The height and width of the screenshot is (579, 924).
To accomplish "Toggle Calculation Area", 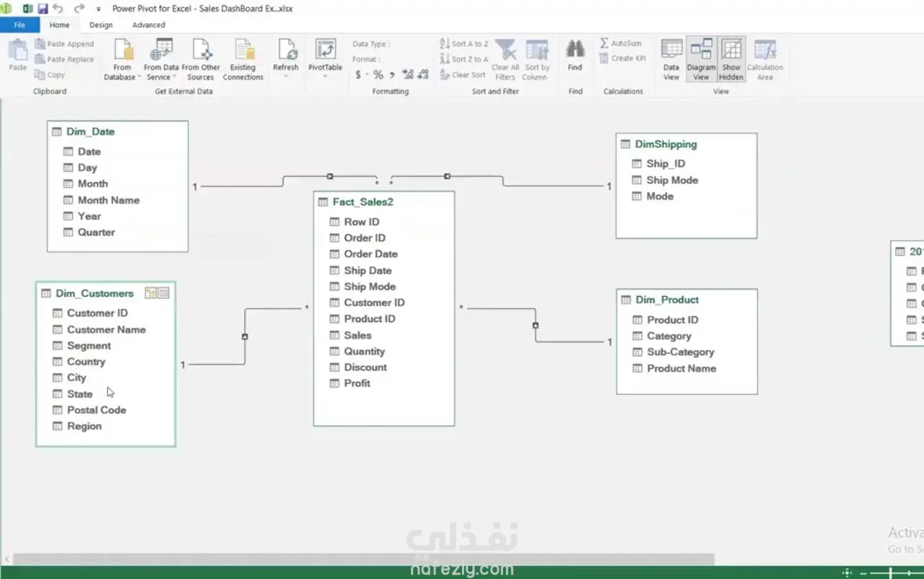I will click(x=765, y=60).
